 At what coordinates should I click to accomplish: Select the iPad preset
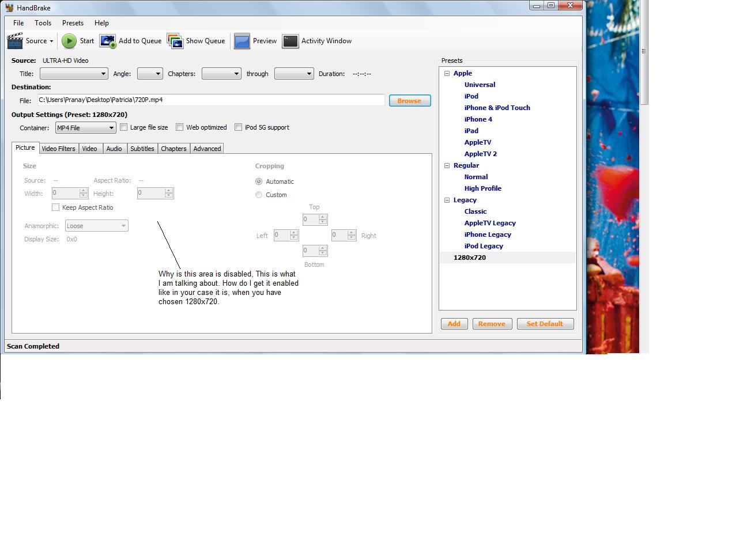pos(471,131)
